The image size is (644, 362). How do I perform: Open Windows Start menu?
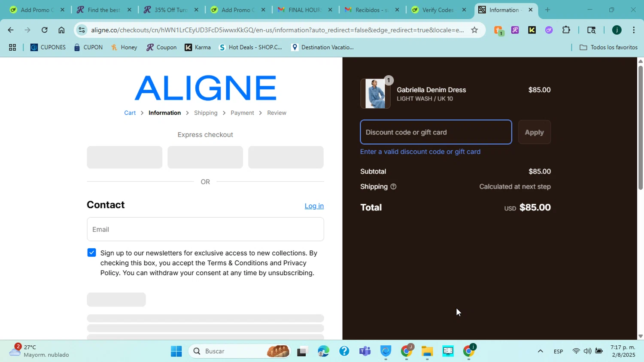(x=176, y=351)
